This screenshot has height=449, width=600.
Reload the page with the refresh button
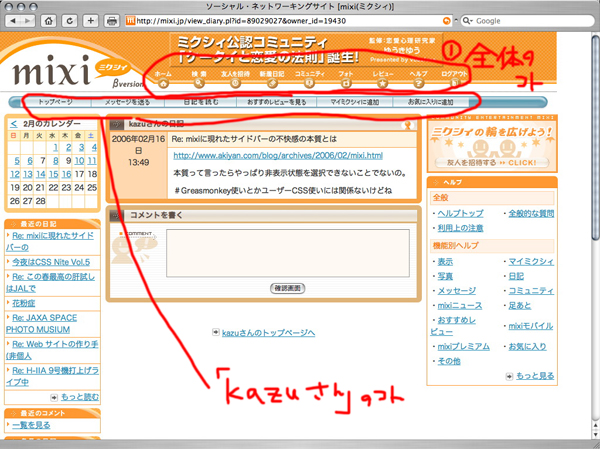click(70, 21)
